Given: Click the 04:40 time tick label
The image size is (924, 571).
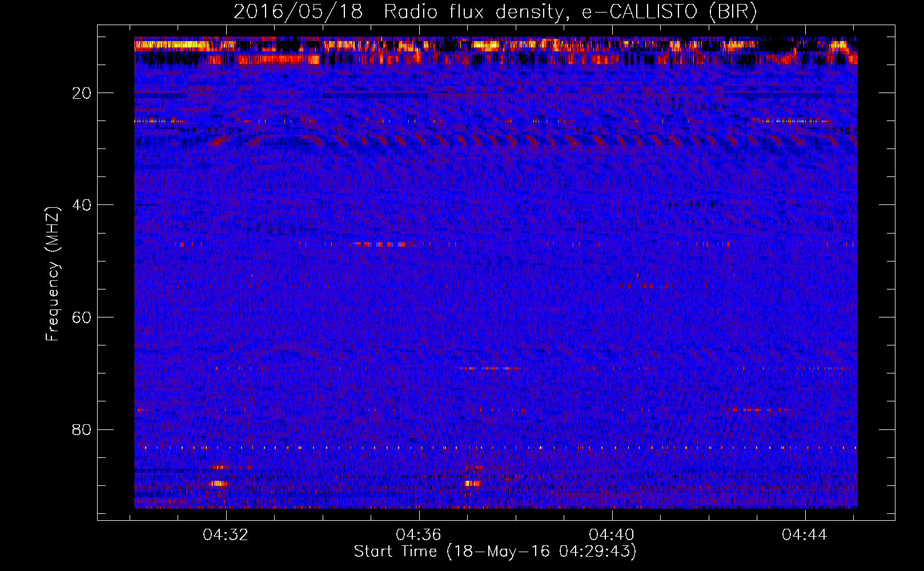Looking at the screenshot, I should (612, 535).
